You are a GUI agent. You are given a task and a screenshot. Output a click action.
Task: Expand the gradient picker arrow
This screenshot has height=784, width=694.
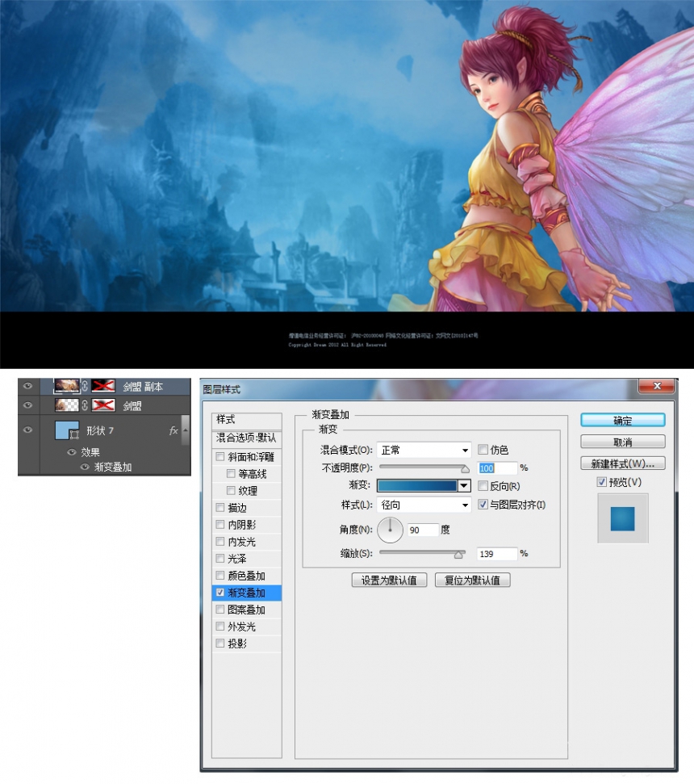(464, 485)
